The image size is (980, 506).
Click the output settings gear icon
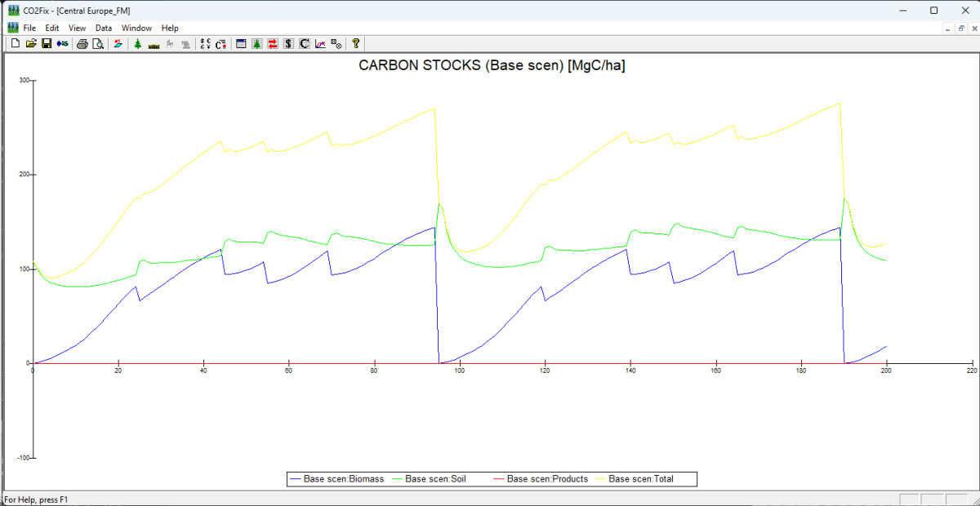pos(336,43)
